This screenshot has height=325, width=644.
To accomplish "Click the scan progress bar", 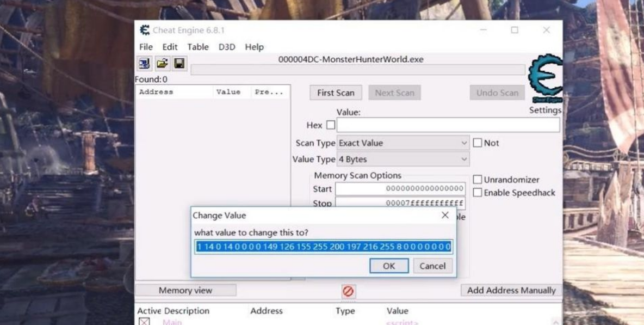I will 358,70.
